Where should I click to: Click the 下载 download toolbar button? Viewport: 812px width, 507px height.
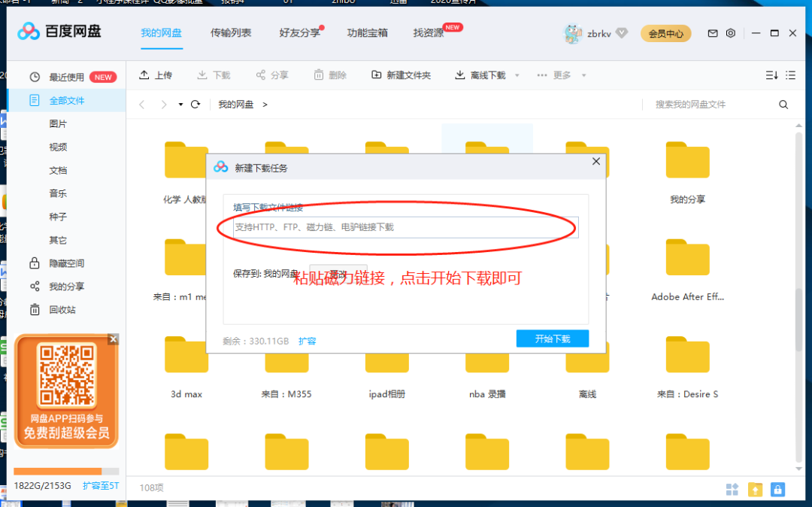214,75
